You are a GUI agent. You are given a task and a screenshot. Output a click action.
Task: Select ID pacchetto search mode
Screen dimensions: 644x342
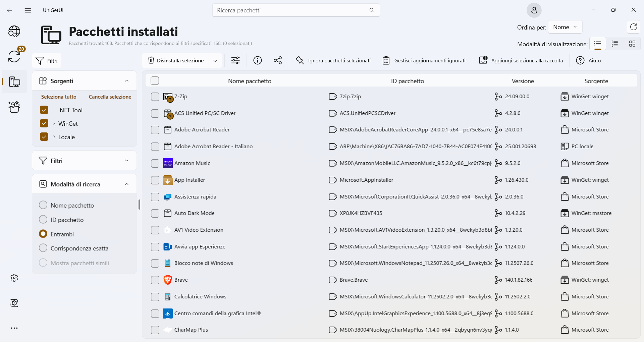tap(43, 219)
